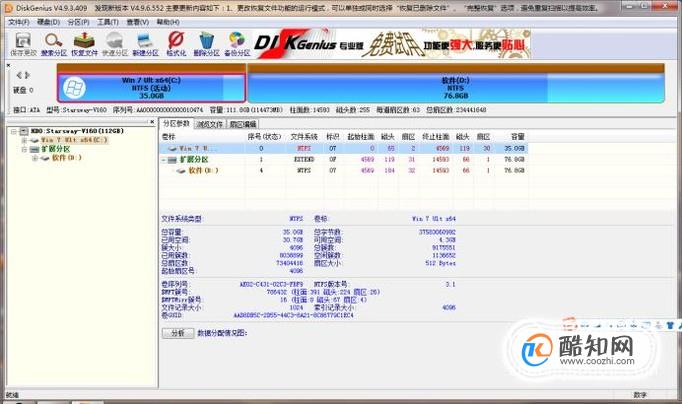Image resolution: width=682 pixels, height=404 pixels.
Task: Open the 搜索分区 search partition tool
Action: [x=54, y=44]
